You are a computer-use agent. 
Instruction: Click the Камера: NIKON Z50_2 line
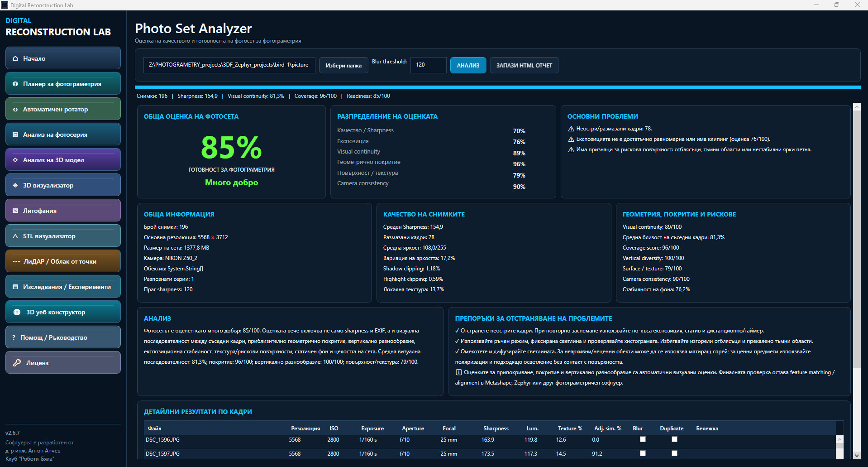(171, 258)
